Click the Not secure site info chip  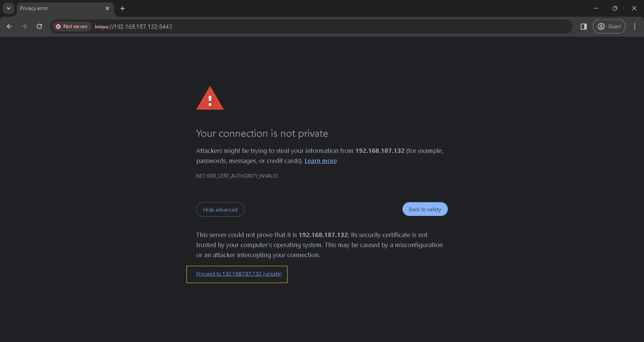pyautogui.click(x=72, y=26)
